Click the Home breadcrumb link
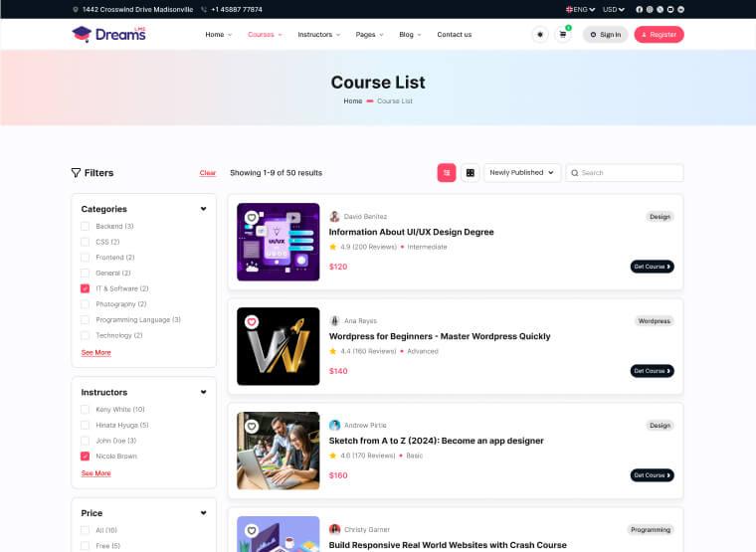The width and height of the screenshot is (756, 552). (x=352, y=101)
